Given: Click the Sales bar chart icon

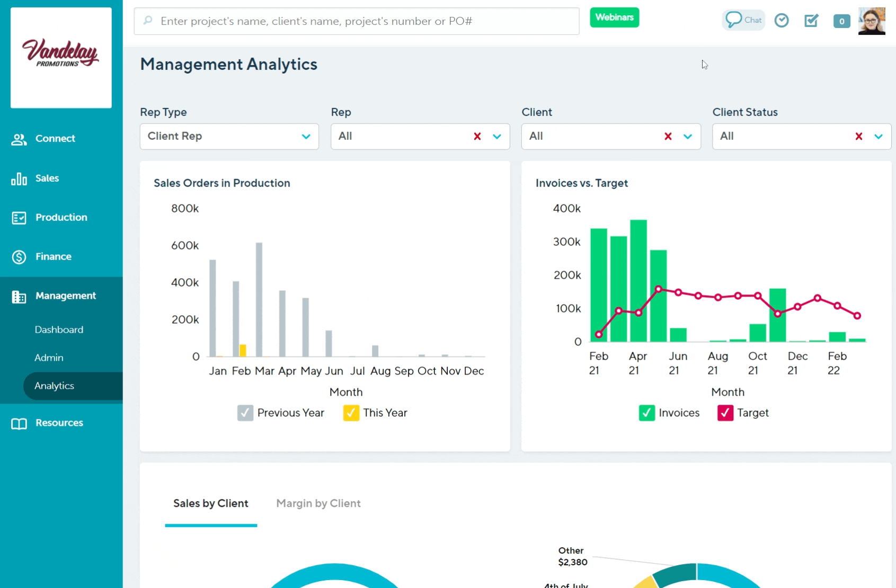Looking at the screenshot, I should [x=19, y=179].
